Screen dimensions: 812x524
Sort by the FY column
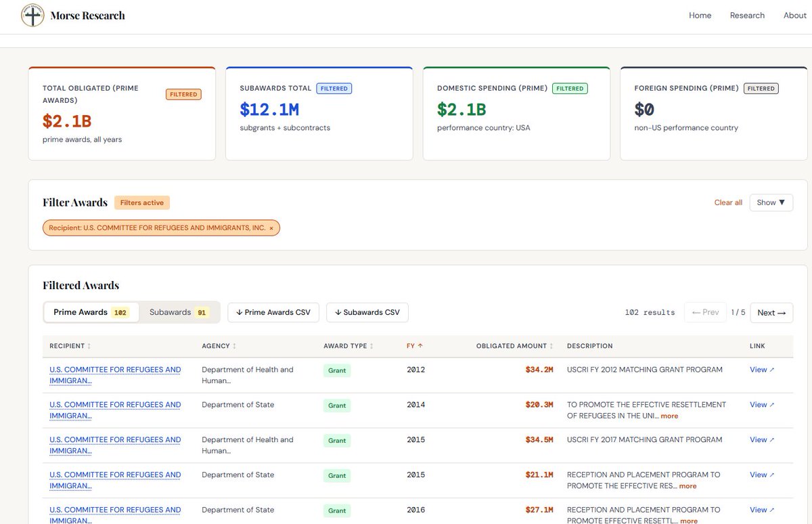click(x=415, y=346)
